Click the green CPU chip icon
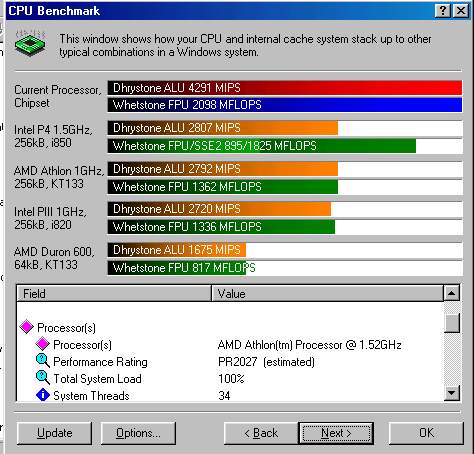The height and width of the screenshot is (454, 474). point(30,43)
